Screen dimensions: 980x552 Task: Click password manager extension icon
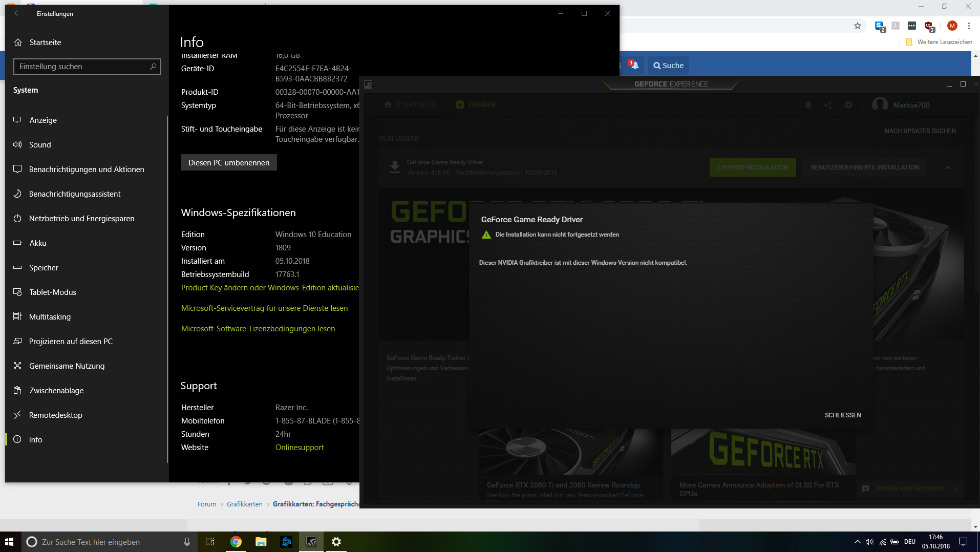click(912, 26)
